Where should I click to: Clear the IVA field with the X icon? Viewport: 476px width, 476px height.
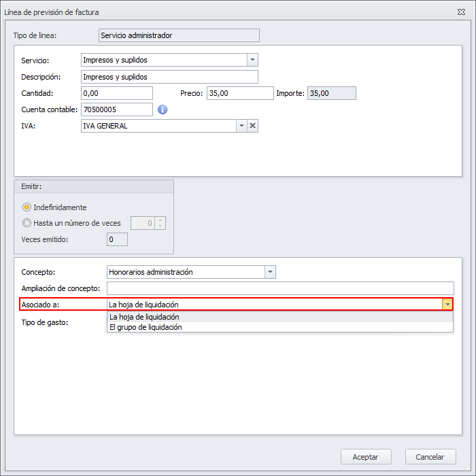(252, 126)
